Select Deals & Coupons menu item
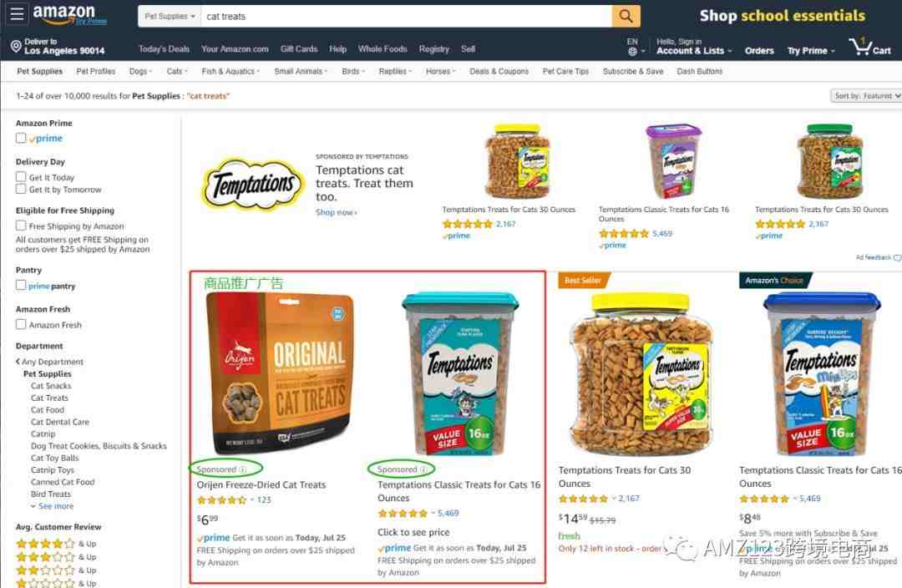Viewport: 902px width, 588px height. (499, 71)
